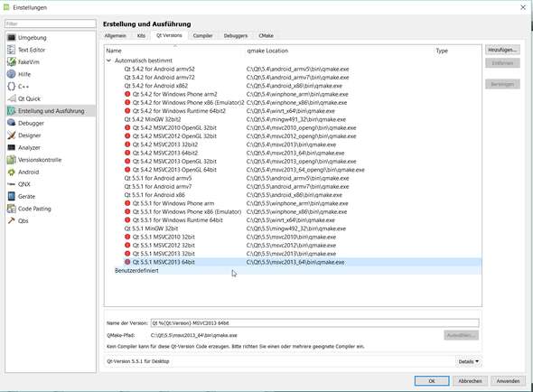Click the Abbrechen button
This screenshot has width=533, height=392.
470,381
